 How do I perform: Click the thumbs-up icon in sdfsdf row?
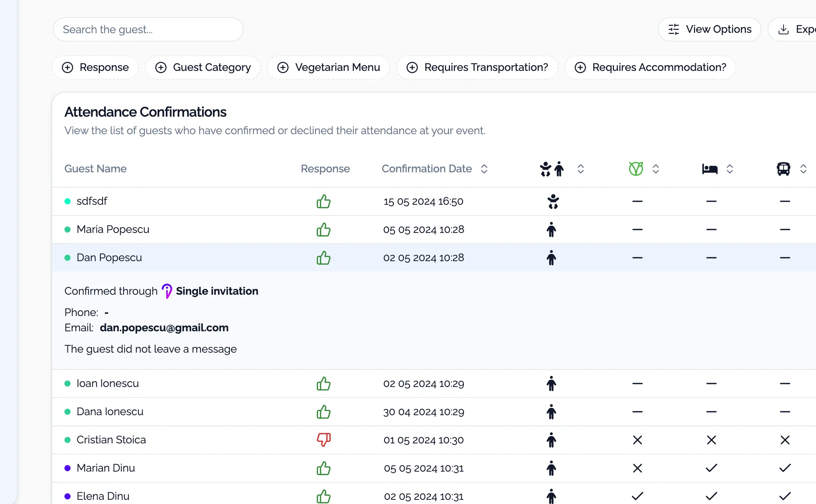coord(323,201)
